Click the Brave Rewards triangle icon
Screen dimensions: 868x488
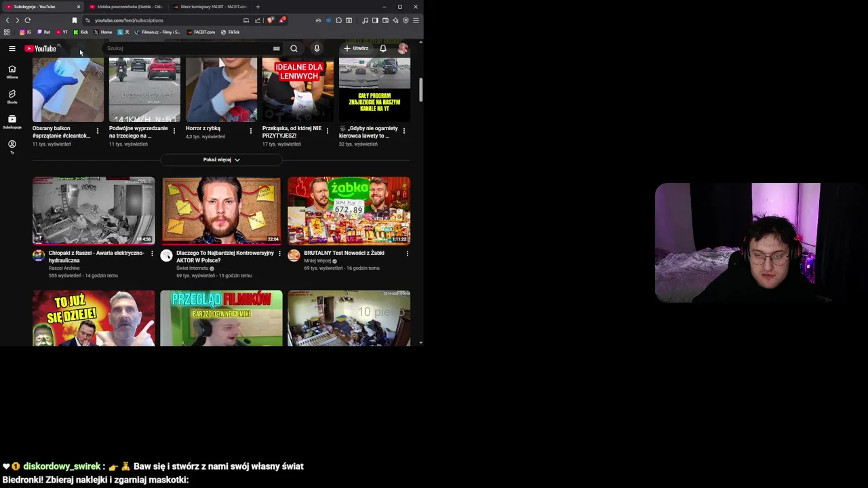pyautogui.click(x=282, y=20)
